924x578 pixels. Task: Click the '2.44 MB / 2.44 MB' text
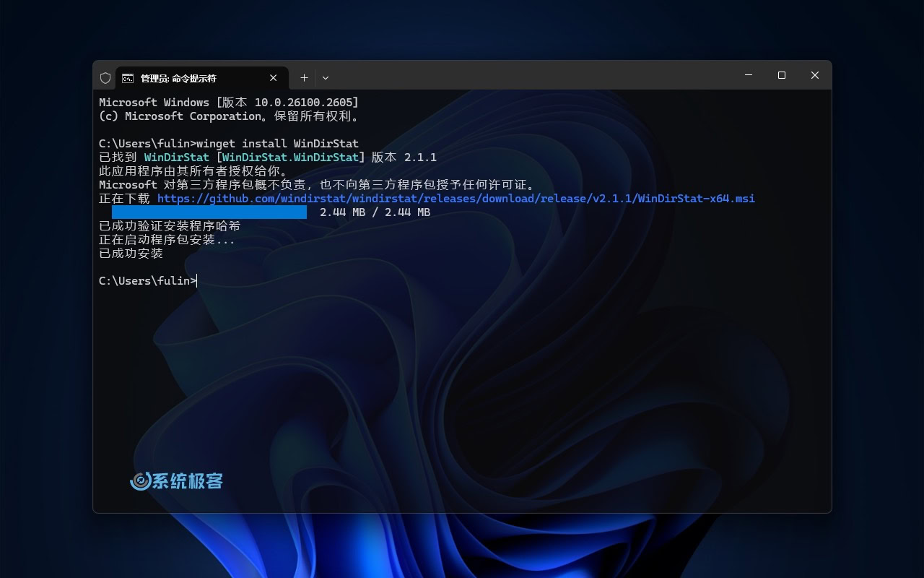tap(375, 212)
